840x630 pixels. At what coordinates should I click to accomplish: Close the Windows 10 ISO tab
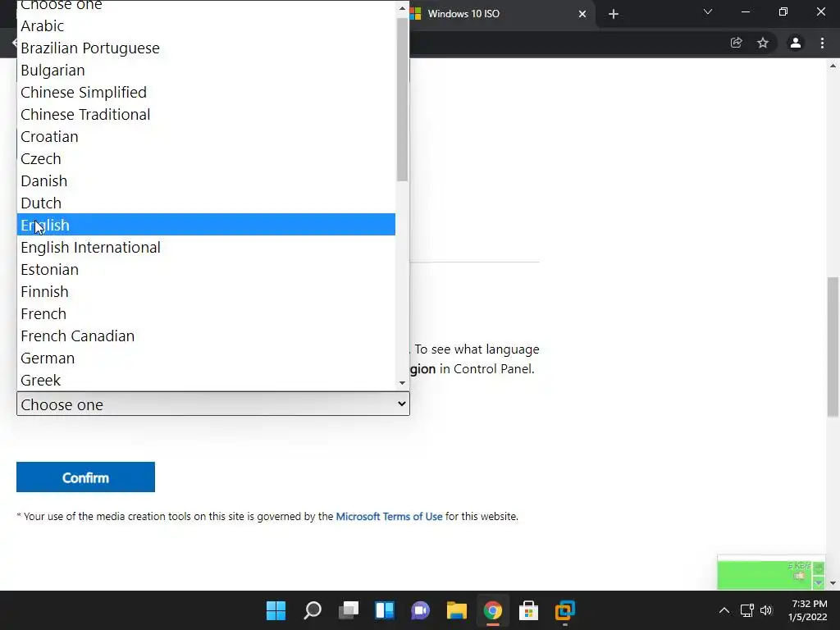click(582, 14)
